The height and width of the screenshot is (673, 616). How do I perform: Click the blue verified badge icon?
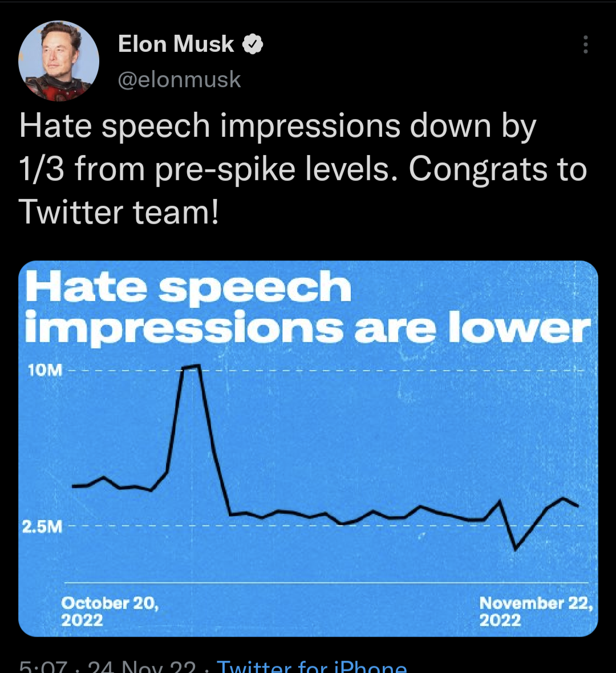pos(253,44)
